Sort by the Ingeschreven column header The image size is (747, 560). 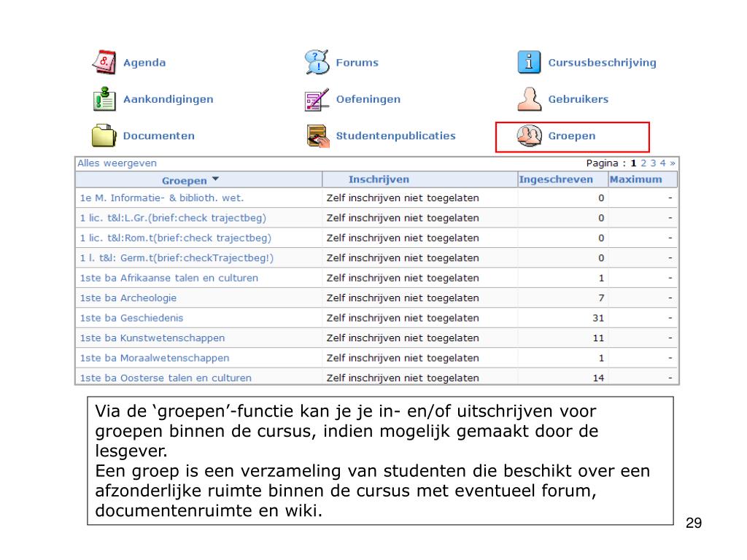tap(556, 179)
